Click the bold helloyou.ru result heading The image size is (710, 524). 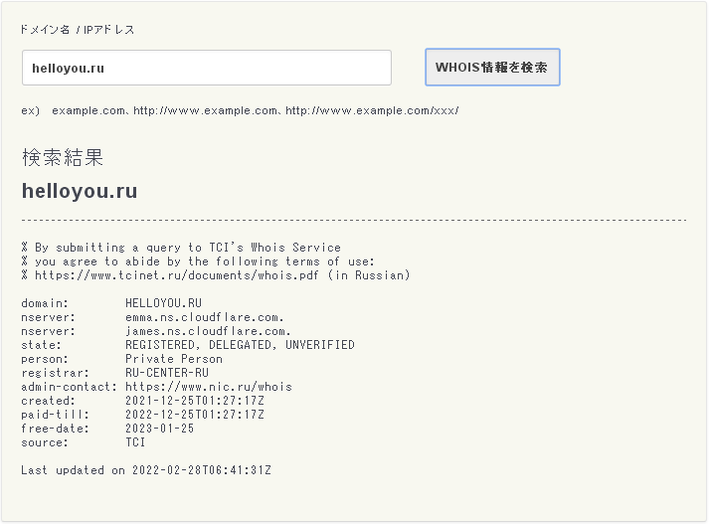(x=79, y=191)
